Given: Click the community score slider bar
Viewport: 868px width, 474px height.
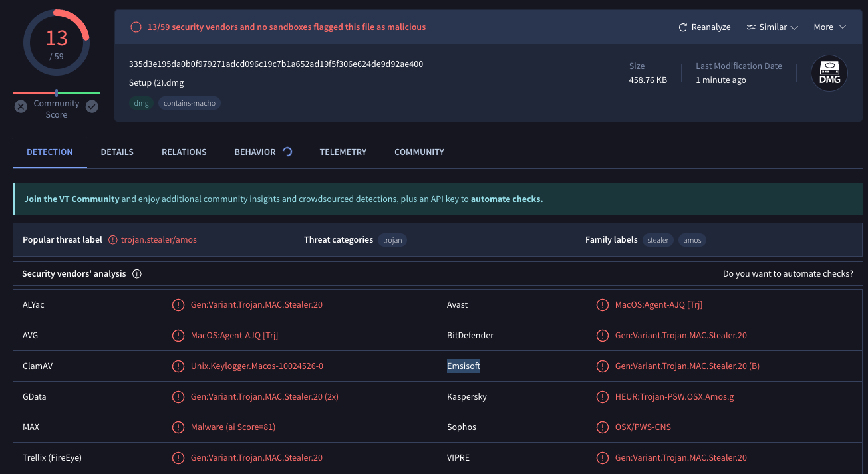Looking at the screenshot, I should point(57,93).
